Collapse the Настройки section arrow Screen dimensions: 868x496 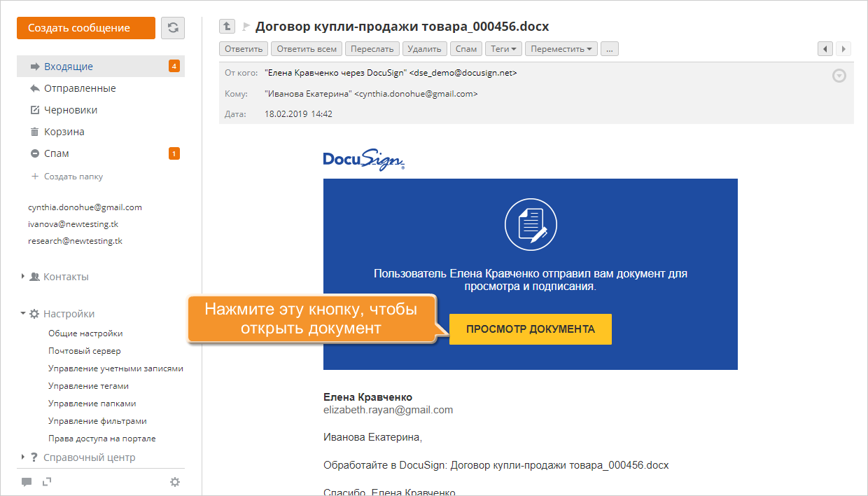click(23, 314)
